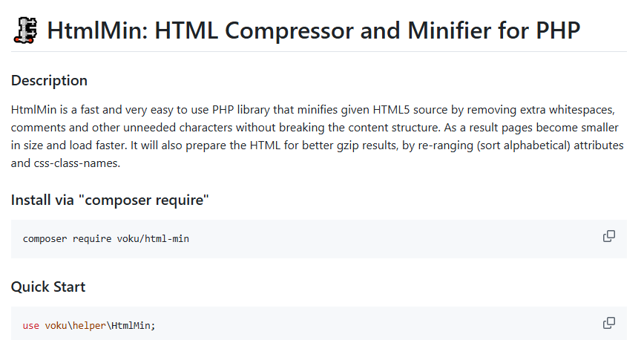Click "HtmlMin;" at the end of the use statement
The height and width of the screenshot is (340, 644).
(x=134, y=326)
